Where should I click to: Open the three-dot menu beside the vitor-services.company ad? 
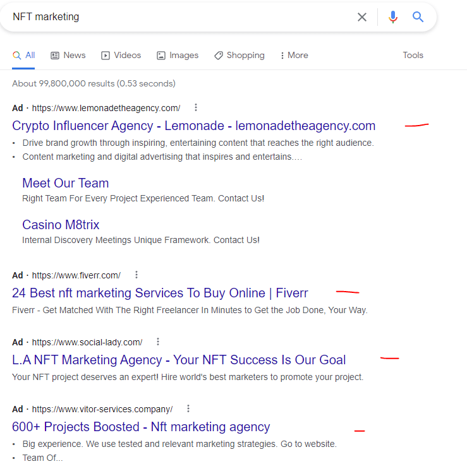click(x=188, y=408)
